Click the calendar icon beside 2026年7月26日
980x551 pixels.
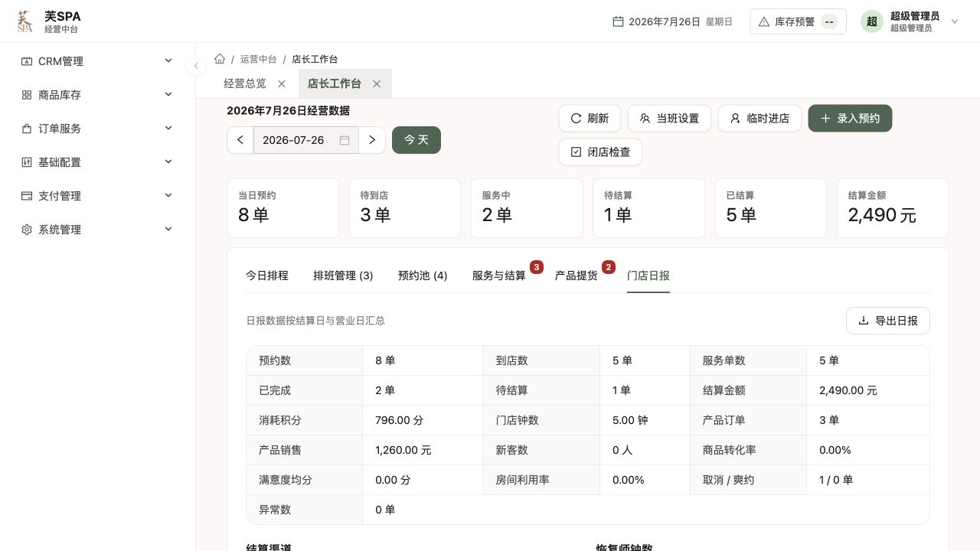(618, 21)
